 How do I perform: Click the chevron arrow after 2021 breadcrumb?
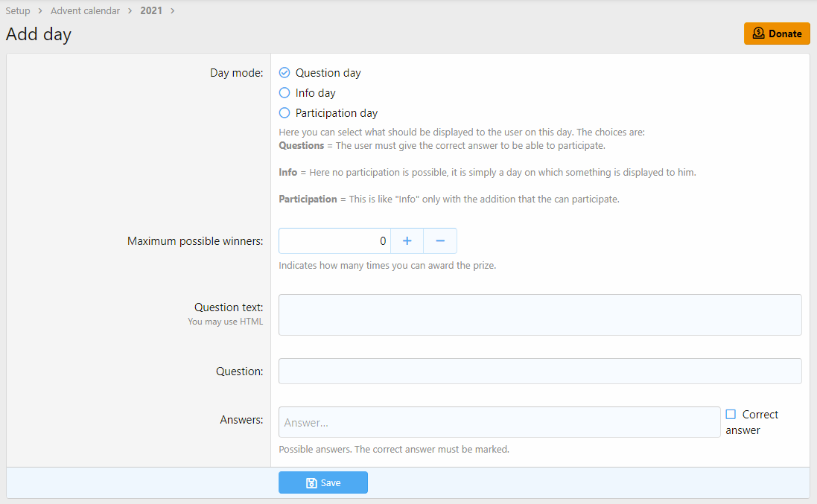click(x=173, y=11)
